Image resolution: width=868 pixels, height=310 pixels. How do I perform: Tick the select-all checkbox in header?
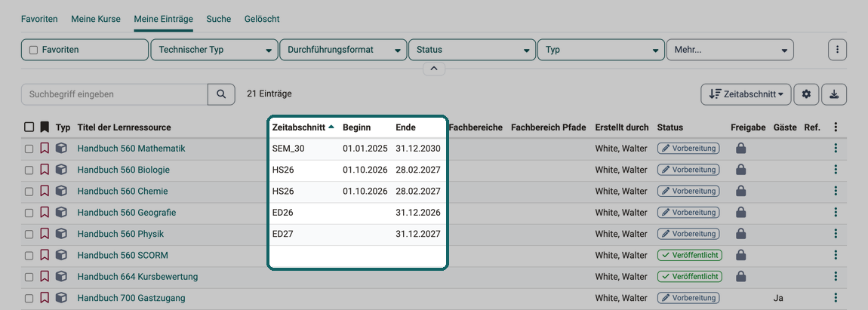click(29, 127)
